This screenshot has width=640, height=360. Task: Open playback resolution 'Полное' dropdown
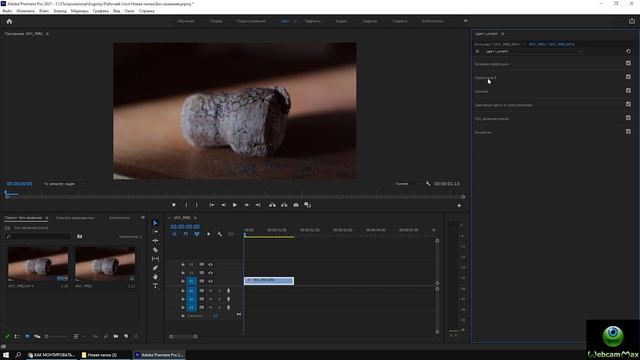(x=407, y=184)
